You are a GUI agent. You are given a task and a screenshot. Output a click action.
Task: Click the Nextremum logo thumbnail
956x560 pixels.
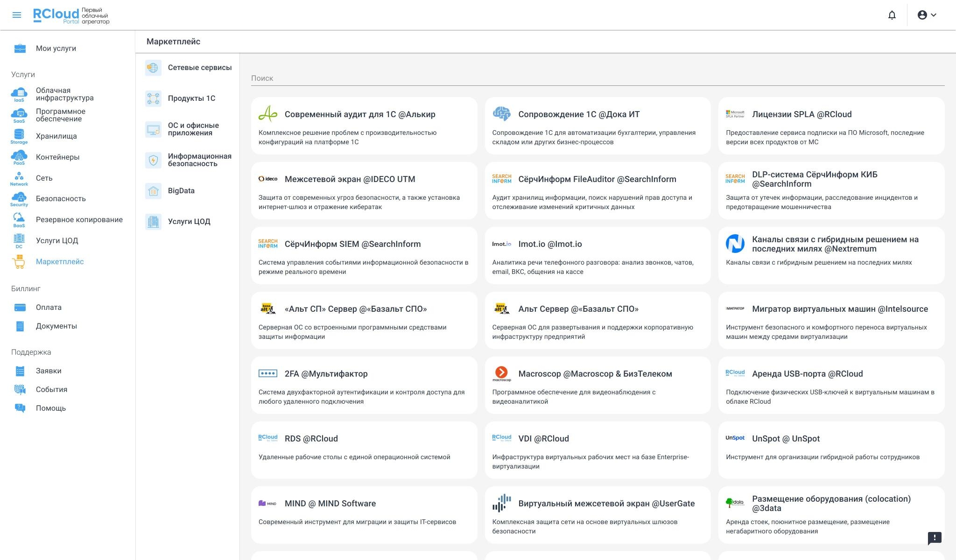735,244
